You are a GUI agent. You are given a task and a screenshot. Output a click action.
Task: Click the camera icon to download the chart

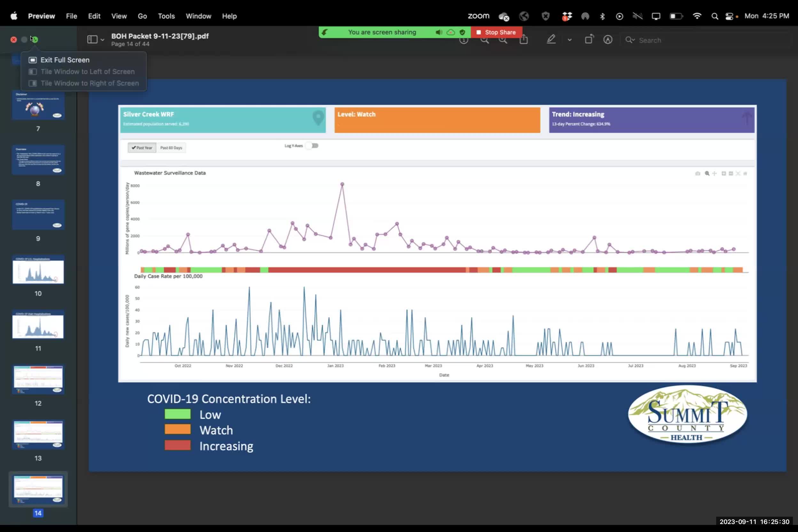click(698, 174)
